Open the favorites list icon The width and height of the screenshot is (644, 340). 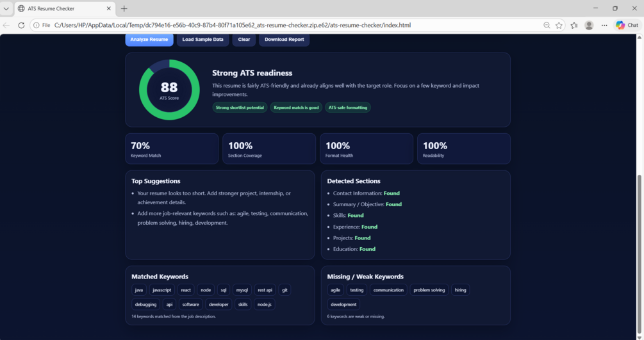(574, 25)
